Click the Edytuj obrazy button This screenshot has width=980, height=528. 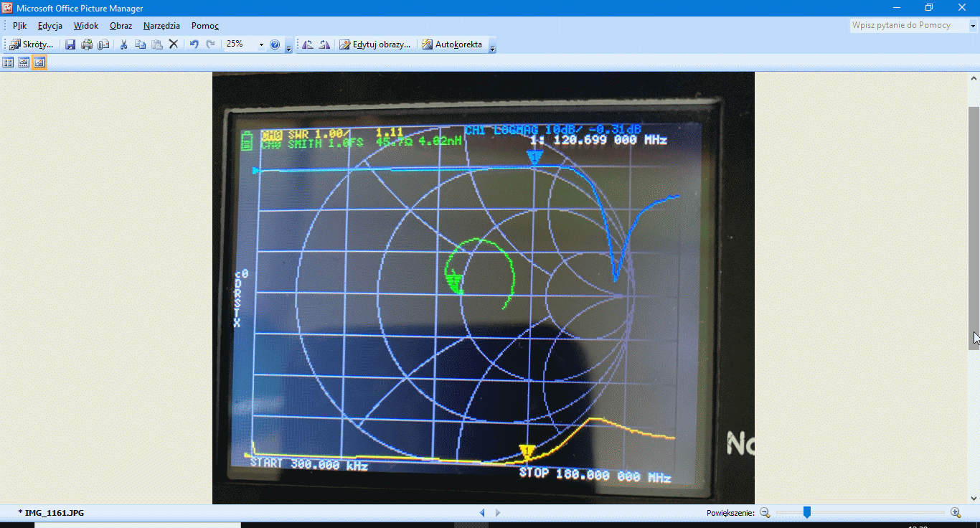tap(375, 44)
